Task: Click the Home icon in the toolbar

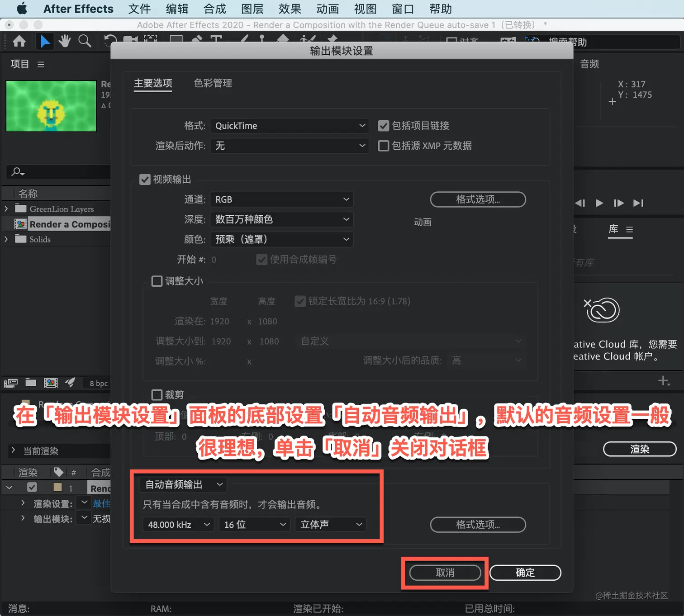Action: (x=19, y=42)
